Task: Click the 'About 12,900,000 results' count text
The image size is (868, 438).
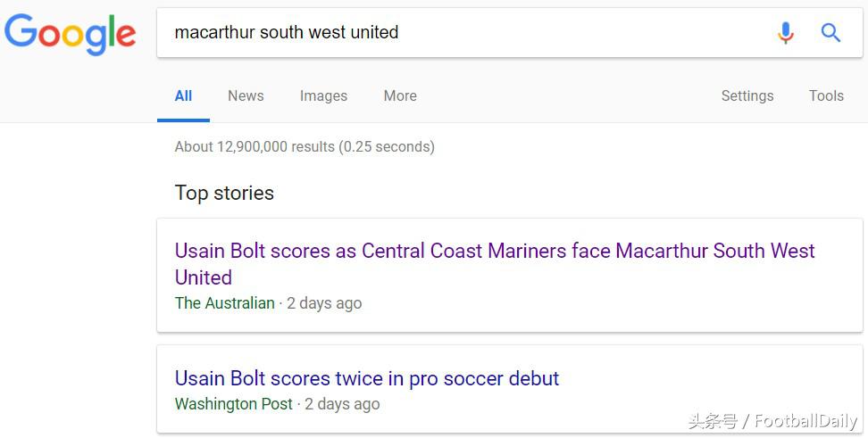Action: click(305, 146)
